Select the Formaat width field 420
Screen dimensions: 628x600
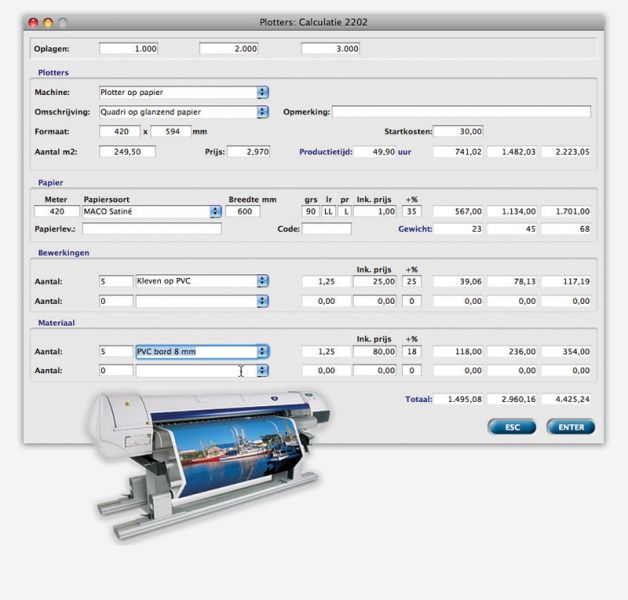click(x=120, y=131)
